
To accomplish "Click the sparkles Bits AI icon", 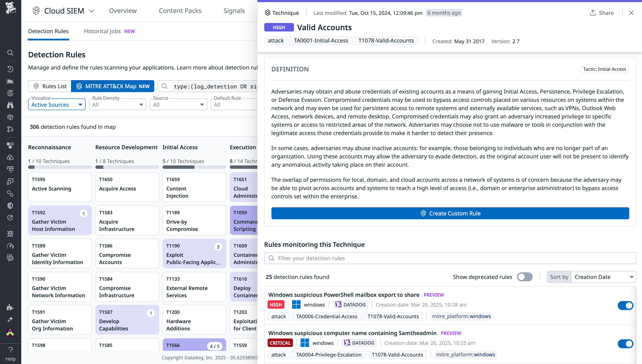I will (x=10, y=319).
